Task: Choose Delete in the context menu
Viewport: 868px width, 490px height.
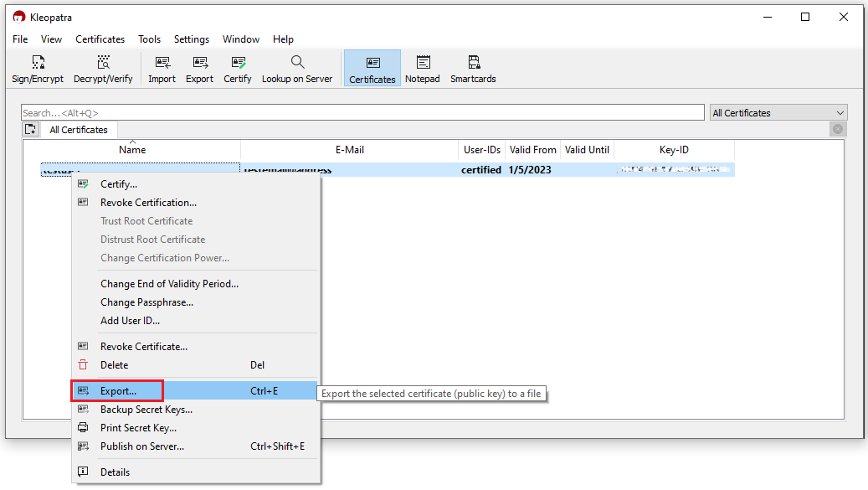Action: pyautogui.click(x=196, y=365)
